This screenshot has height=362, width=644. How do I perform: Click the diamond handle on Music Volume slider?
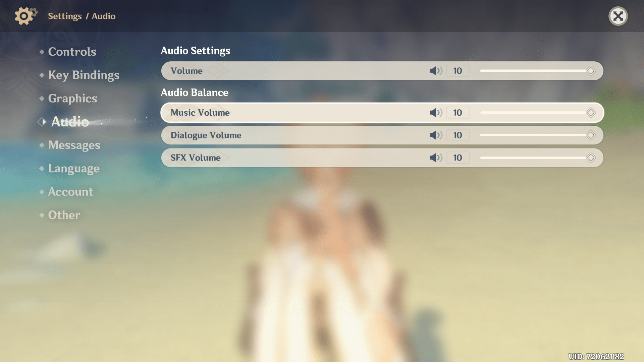(591, 112)
